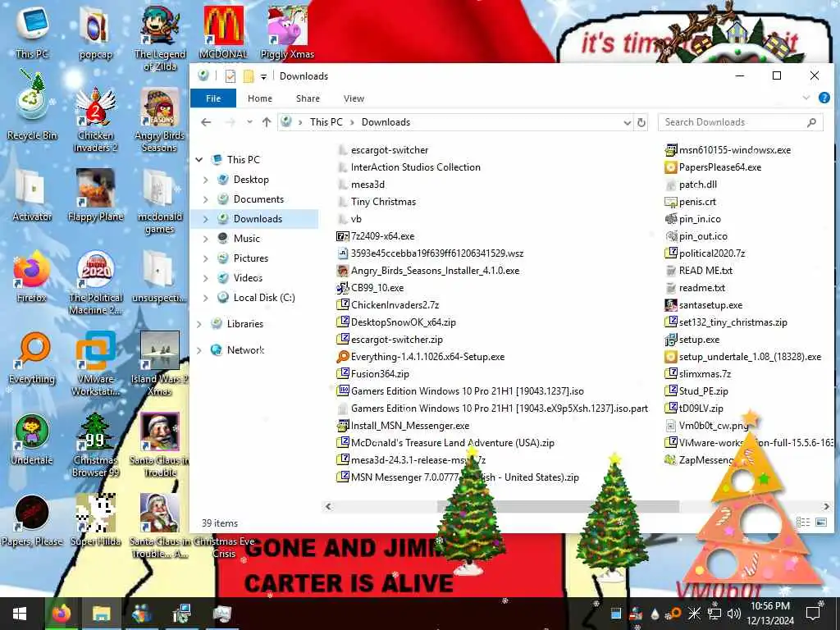
Task: Open the VMware Workstation desktop icon
Action: tap(95, 364)
